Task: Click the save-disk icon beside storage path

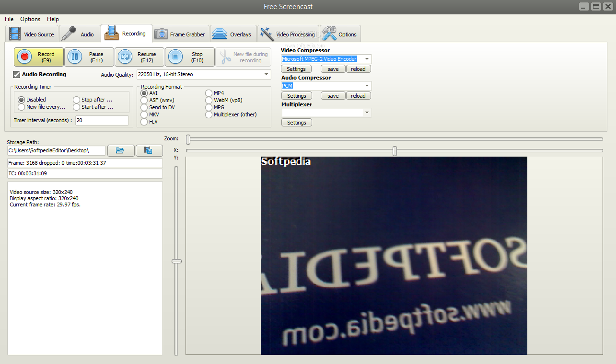Action: click(x=149, y=150)
